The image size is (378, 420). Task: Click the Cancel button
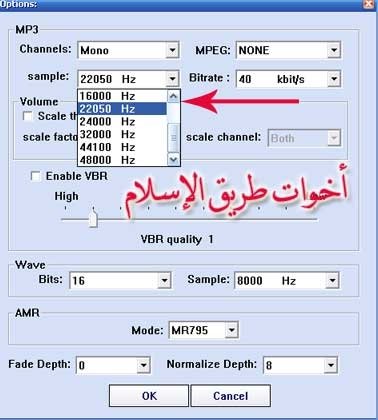(x=230, y=396)
